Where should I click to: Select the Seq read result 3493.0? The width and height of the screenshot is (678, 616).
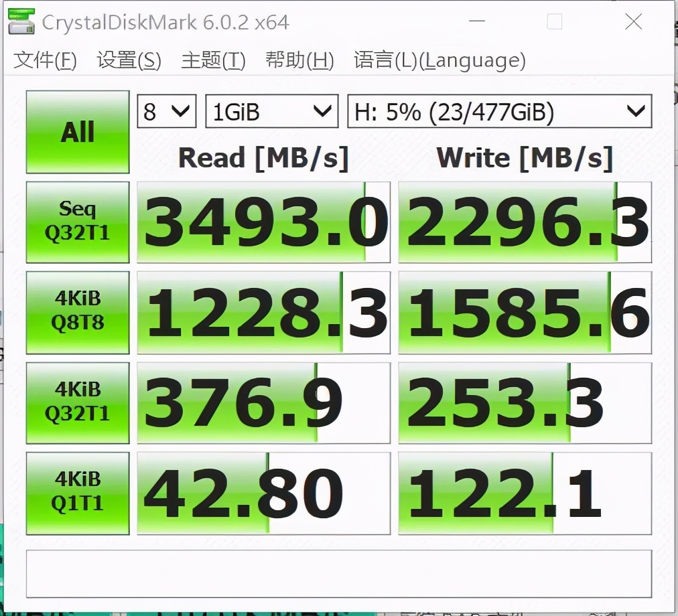pyautogui.click(x=264, y=222)
